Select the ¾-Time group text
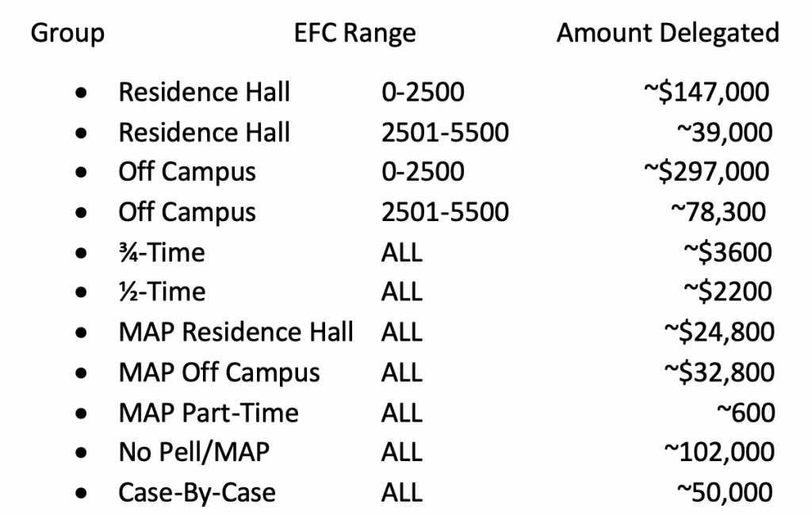Viewport: 812px width, 515px height. click(162, 253)
